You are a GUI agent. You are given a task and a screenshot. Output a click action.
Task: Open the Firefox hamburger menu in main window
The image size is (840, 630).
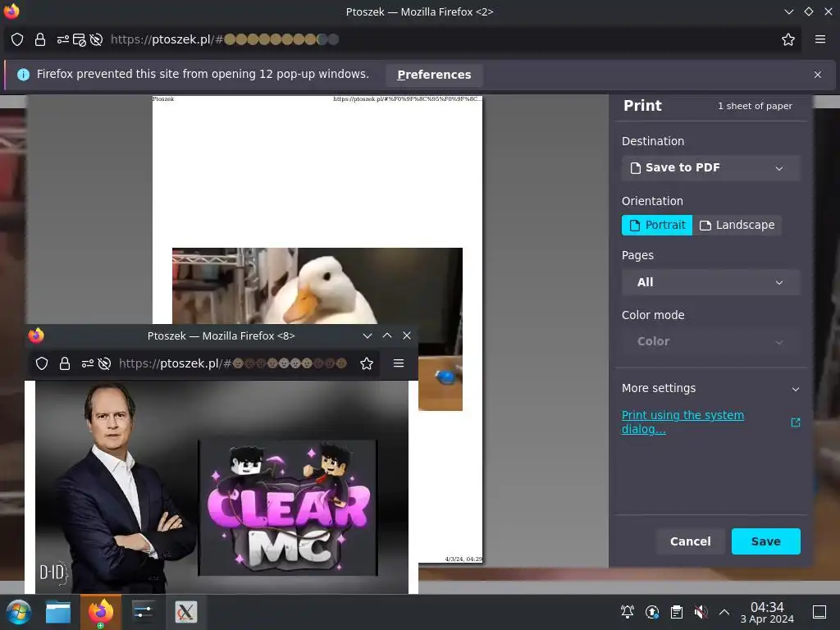click(820, 39)
